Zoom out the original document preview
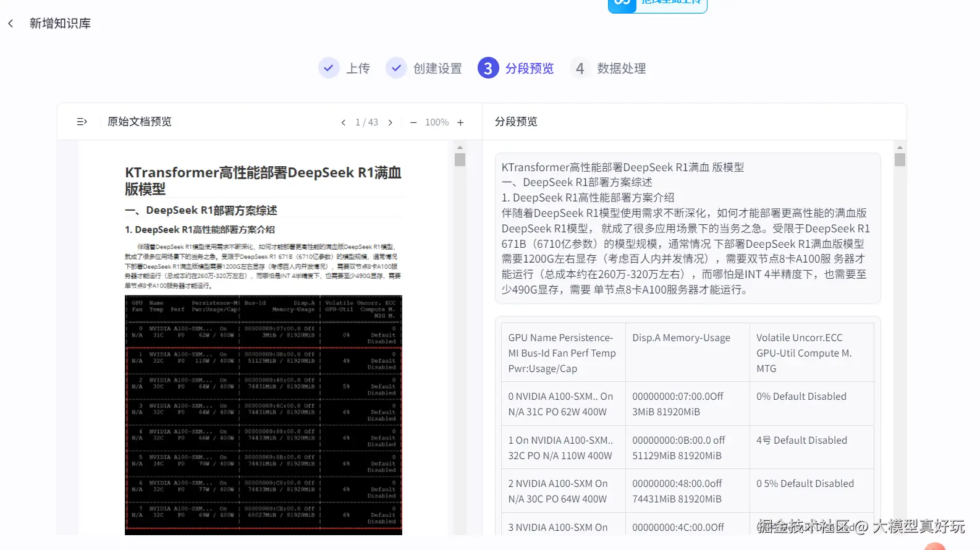This screenshot has width=980, height=550. pyautogui.click(x=413, y=122)
